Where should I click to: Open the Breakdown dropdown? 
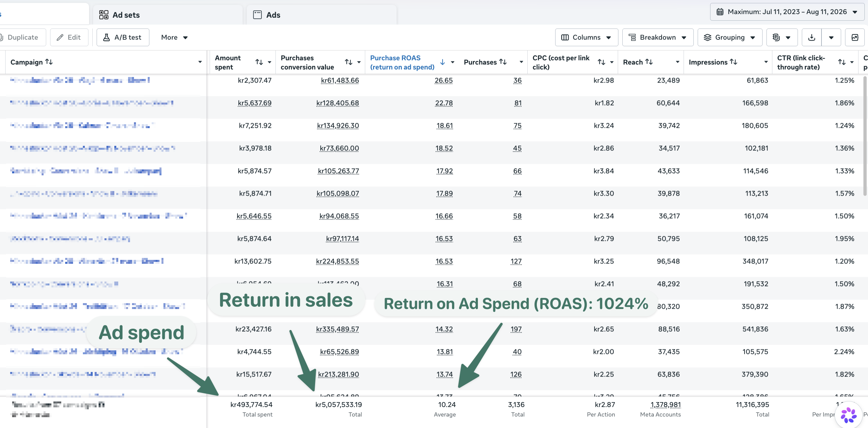(x=658, y=37)
